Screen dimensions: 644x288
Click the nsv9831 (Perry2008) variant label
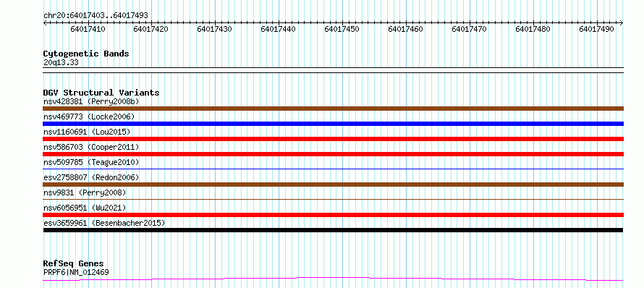point(85,192)
